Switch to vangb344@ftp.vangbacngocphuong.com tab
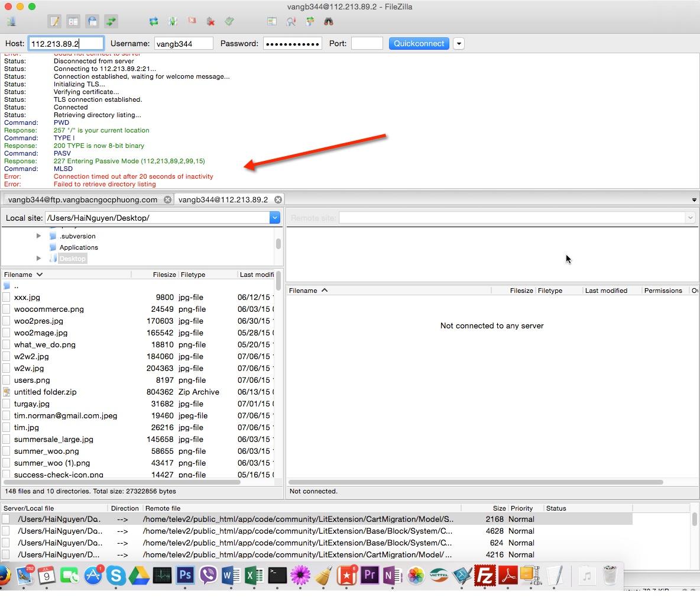This screenshot has height=597, width=700. click(x=83, y=200)
